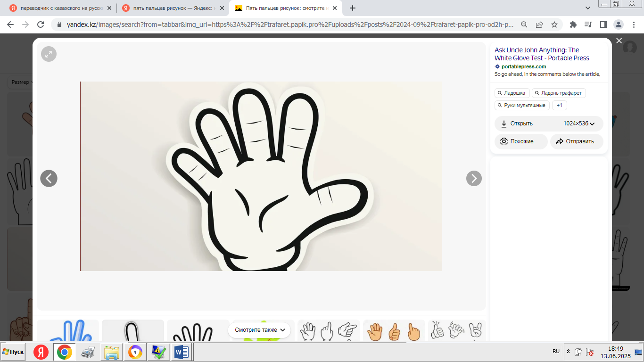Find similar images with 'Похожие'
This screenshot has height=362, width=644.
coord(521,141)
